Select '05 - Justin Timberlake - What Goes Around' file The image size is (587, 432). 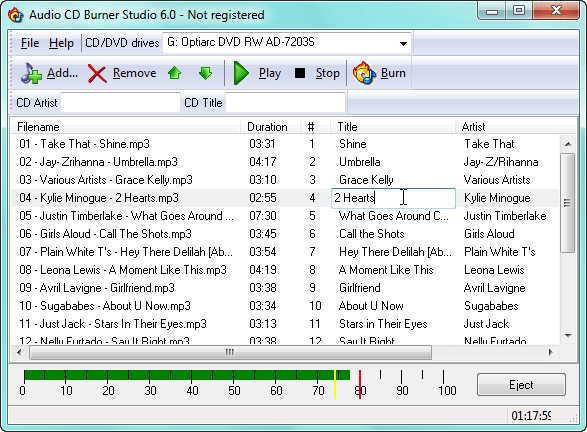click(x=127, y=216)
